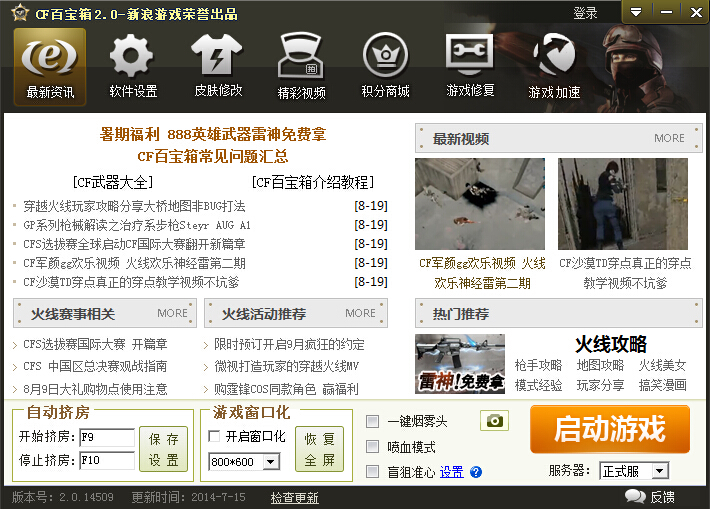Open GP系列枪械解读之治疗系步枪Steyr AUG A1
Image resolution: width=710 pixels, height=509 pixels.
(137, 225)
